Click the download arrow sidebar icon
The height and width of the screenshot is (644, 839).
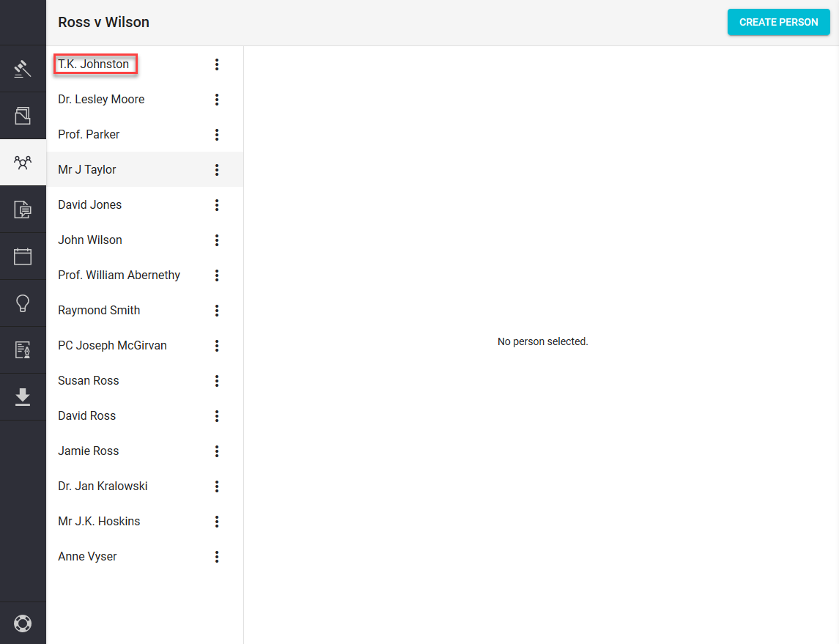click(23, 397)
